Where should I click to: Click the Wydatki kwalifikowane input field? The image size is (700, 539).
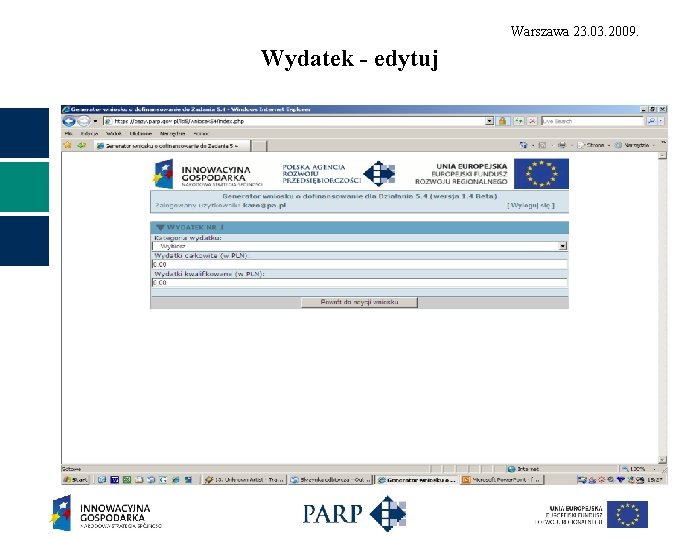tap(360, 283)
